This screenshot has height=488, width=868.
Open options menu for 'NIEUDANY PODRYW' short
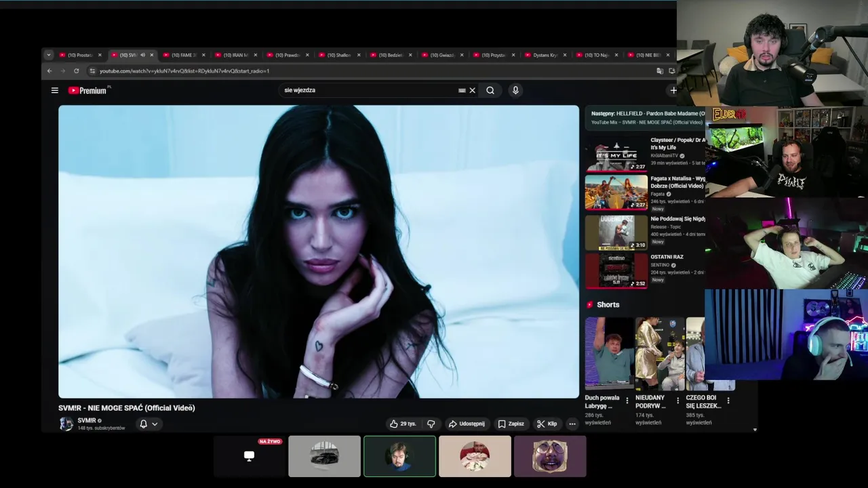pyautogui.click(x=677, y=401)
